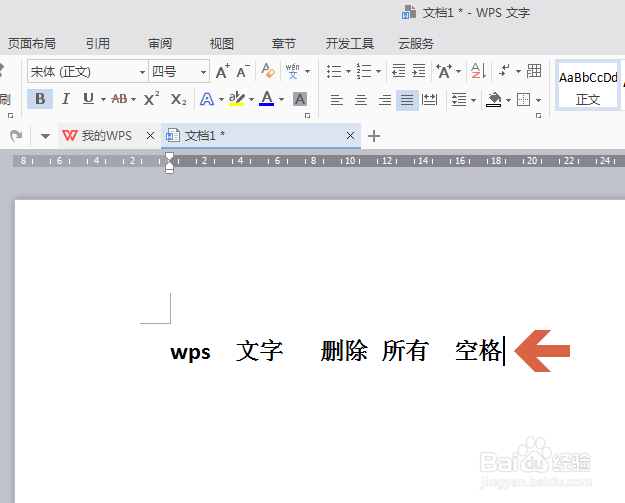
Task: Open the 页面布局 ribbon tab
Action: click(32, 43)
